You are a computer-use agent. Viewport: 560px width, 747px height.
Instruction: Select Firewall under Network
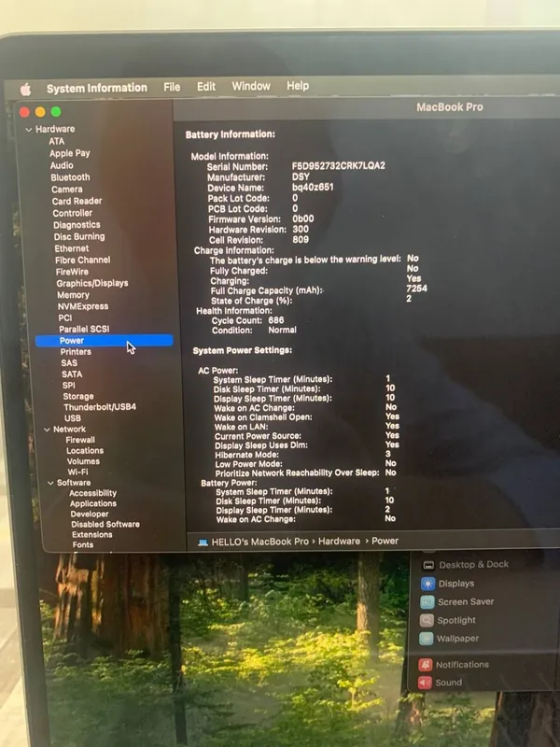click(x=80, y=440)
